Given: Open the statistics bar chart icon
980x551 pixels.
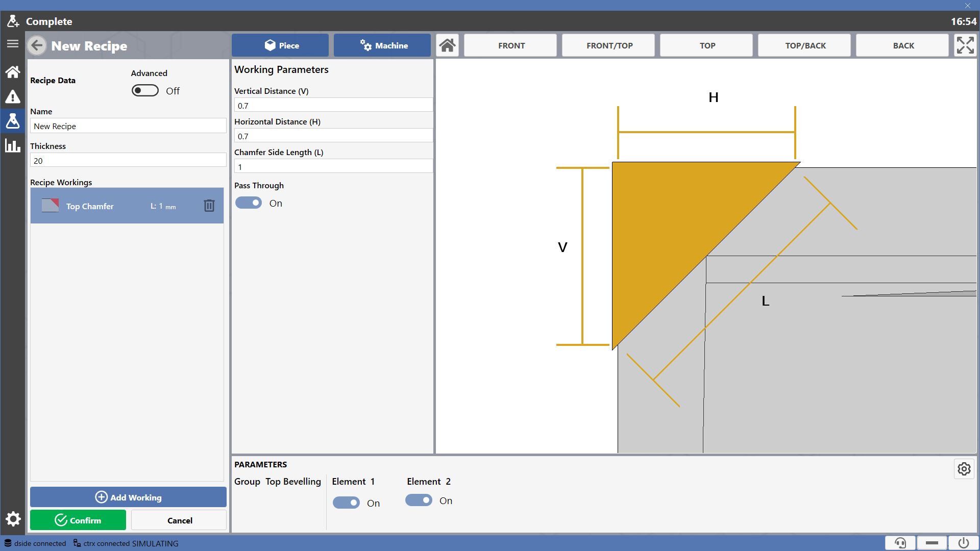Looking at the screenshot, I should pyautogui.click(x=13, y=145).
